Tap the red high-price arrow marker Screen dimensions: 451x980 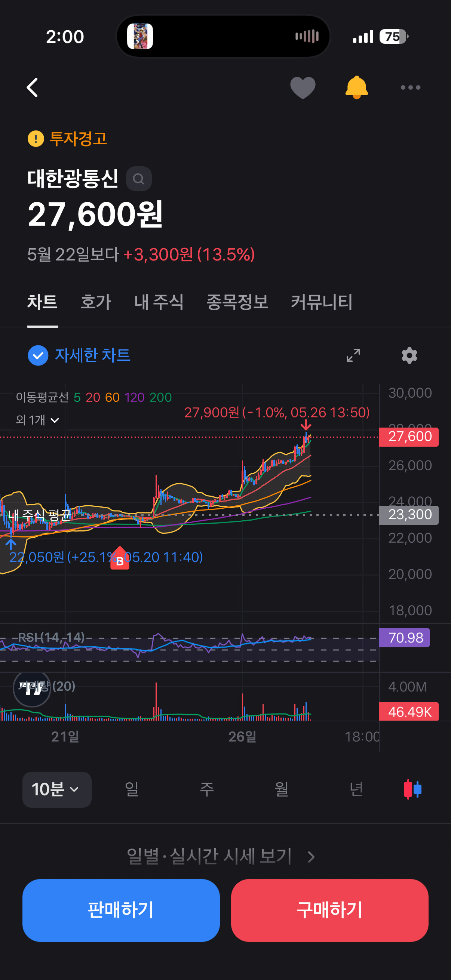coord(306,425)
